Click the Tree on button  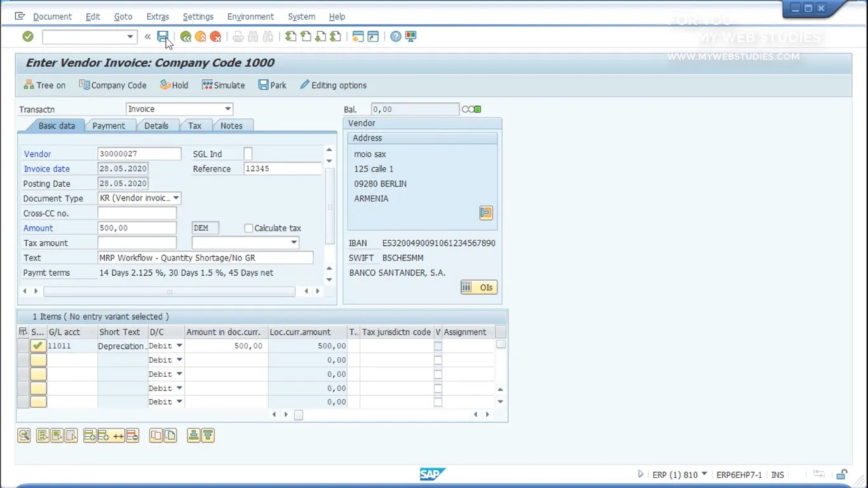point(44,85)
